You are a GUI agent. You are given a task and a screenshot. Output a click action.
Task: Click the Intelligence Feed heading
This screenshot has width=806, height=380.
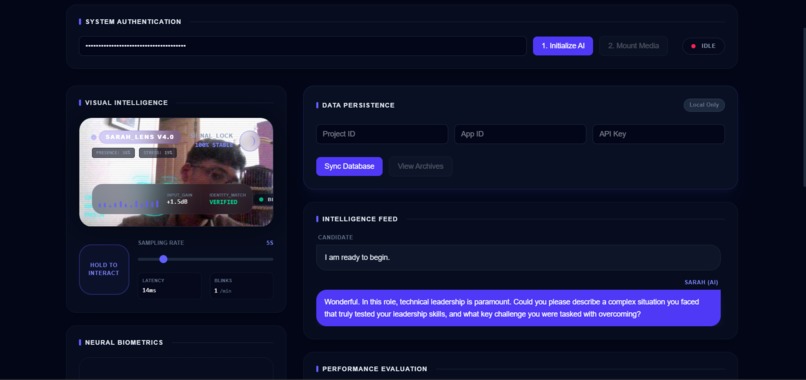[360, 219]
